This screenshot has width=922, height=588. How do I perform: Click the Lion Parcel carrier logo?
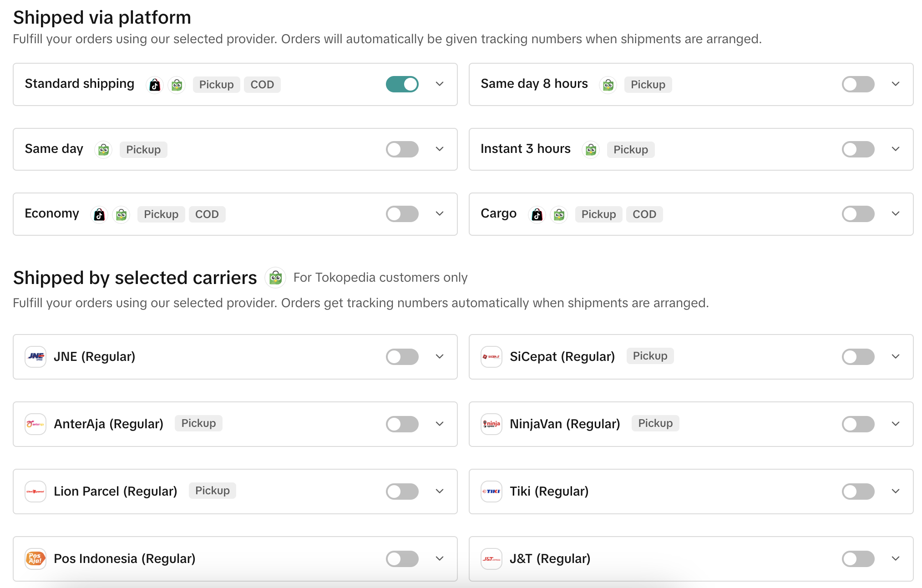(35, 492)
